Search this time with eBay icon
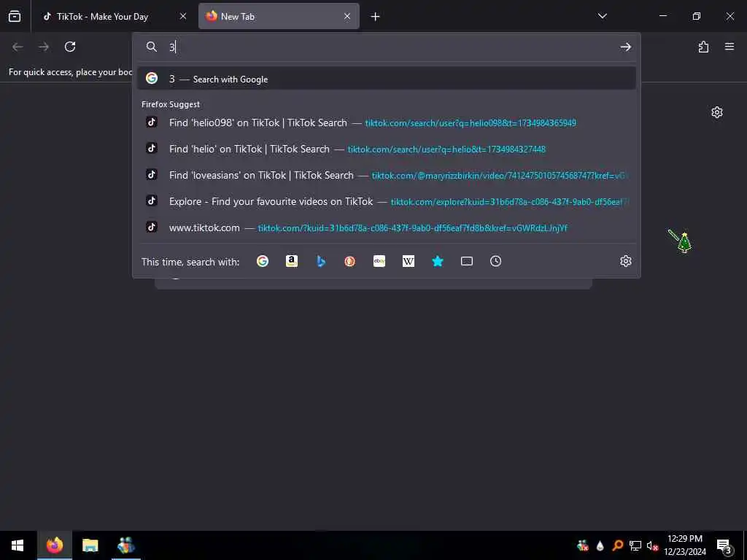This screenshot has height=560, width=747. click(x=379, y=261)
